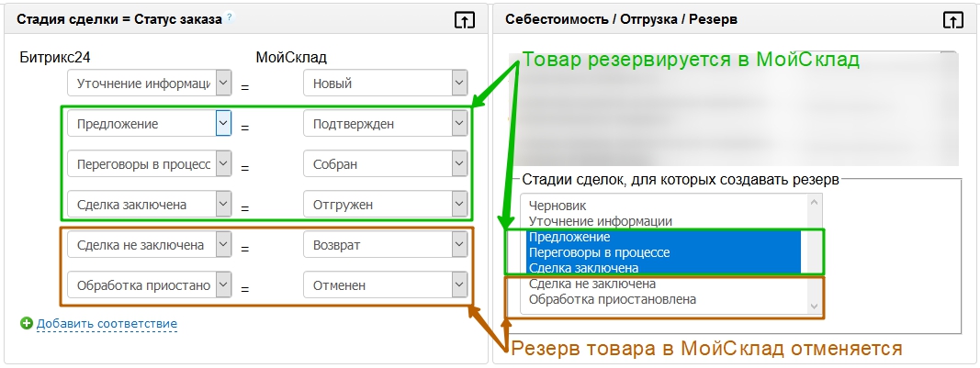The width and height of the screenshot is (980, 368).
Task: Open Добавить соответствие link
Action: pyautogui.click(x=107, y=323)
